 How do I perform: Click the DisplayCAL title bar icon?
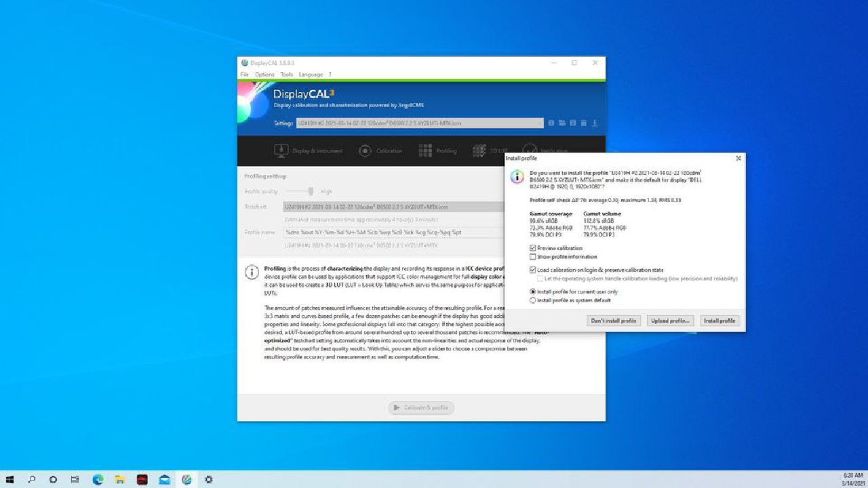(x=245, y=63)
